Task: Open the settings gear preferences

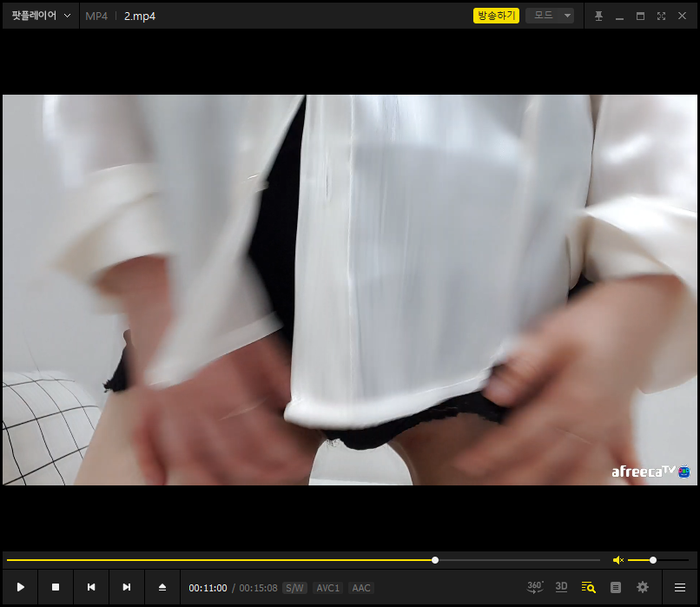Action: click(x=643, y=587)
